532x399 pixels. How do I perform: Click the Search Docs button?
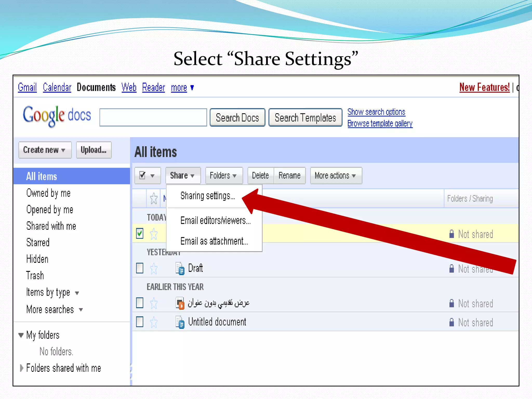tap(237, 118)
